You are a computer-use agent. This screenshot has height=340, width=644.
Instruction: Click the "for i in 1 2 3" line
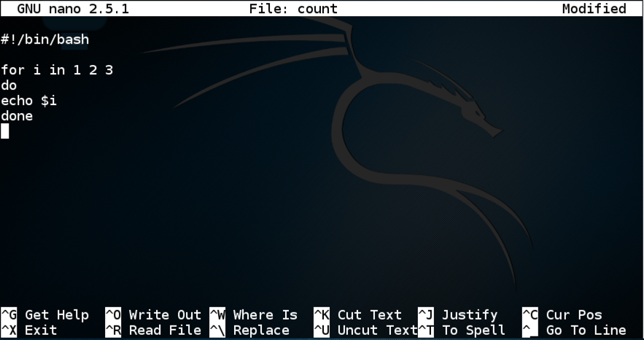[57, 70]
